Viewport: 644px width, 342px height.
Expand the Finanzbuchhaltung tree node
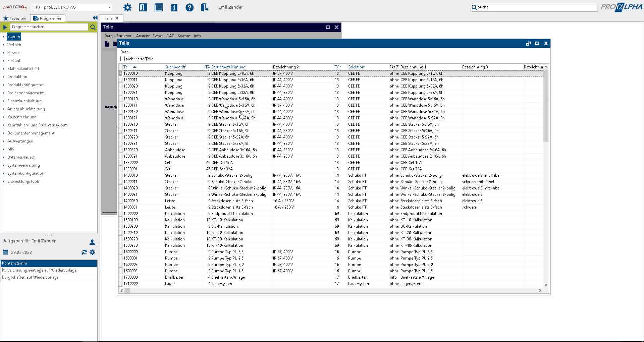click(x=3, y=101)
